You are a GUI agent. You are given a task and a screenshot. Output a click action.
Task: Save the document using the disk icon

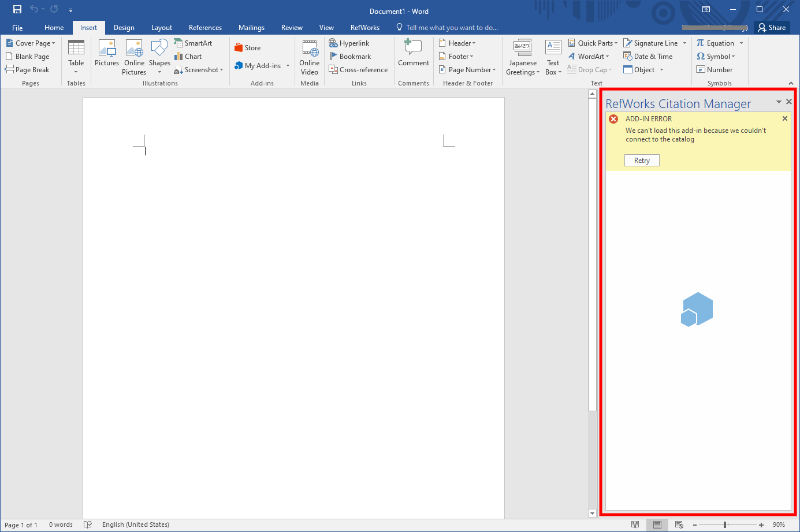17,9
